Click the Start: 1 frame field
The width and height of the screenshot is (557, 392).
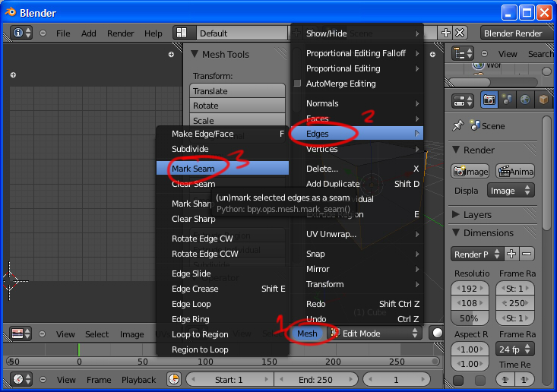[x=229, y=379]
